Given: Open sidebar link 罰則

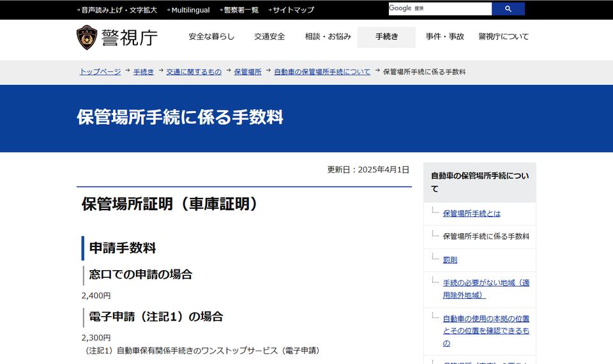Looking at the screenshot, I should [450, 260].
